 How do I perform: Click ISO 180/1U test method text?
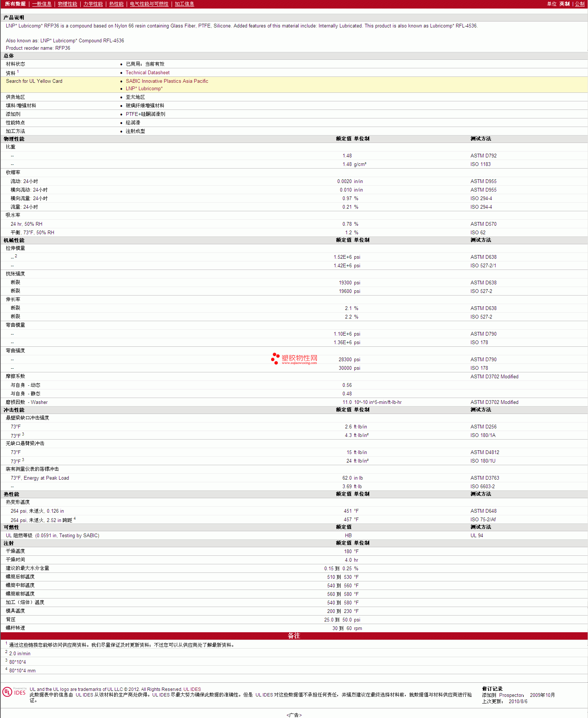point(483,461)
